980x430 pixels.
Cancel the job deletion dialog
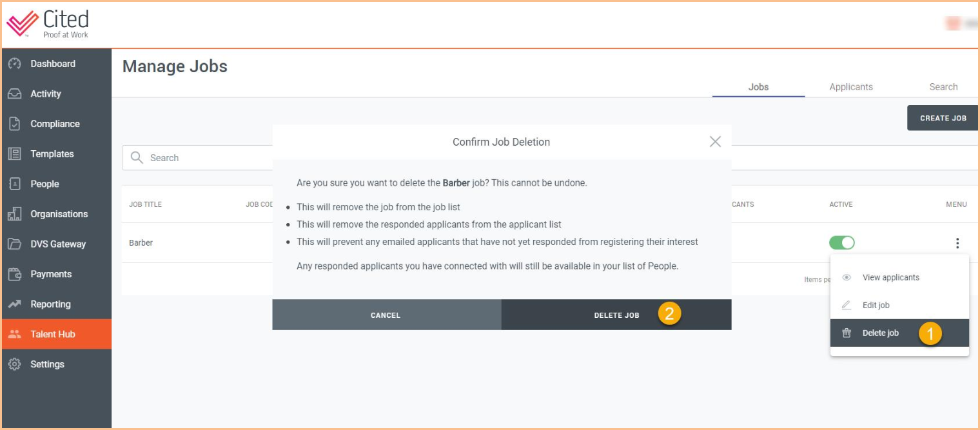(x=386, y=315)
